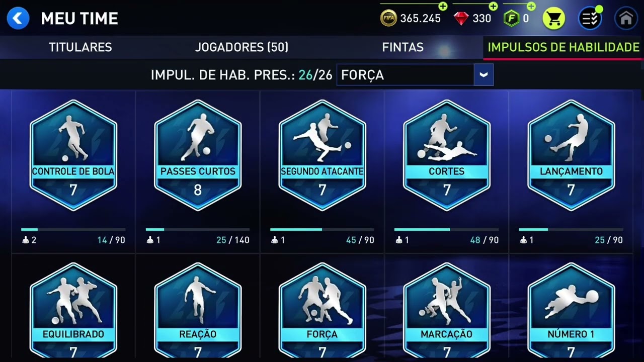
Task: Go to the home screen icon
Action: point(626,19)
